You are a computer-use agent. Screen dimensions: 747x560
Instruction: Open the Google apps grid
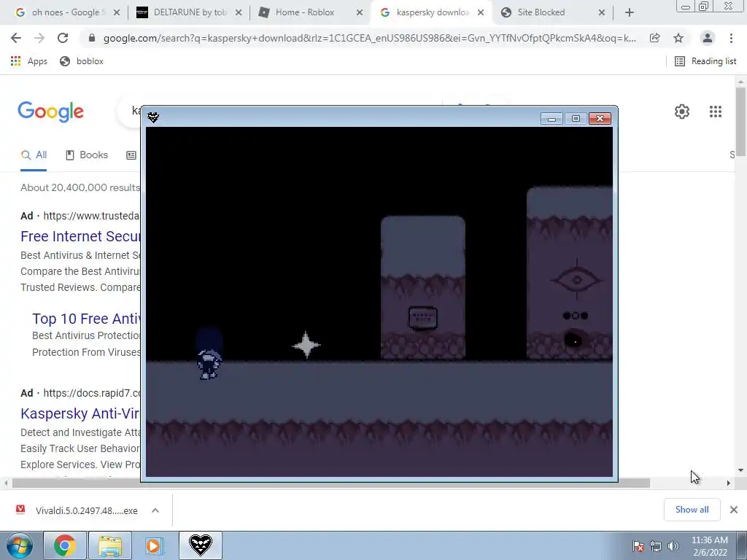[x=716, y=112]
